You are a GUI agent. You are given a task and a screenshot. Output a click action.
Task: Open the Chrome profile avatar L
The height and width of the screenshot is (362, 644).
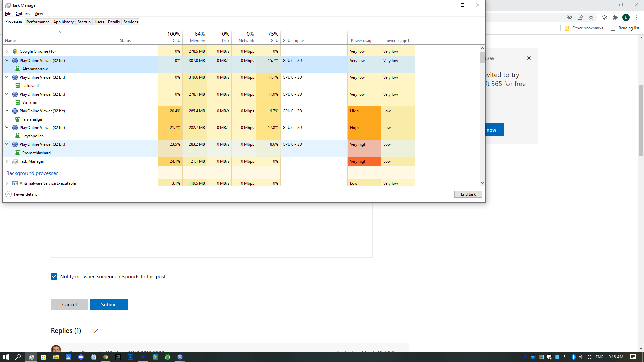click(x=626, y=17)
